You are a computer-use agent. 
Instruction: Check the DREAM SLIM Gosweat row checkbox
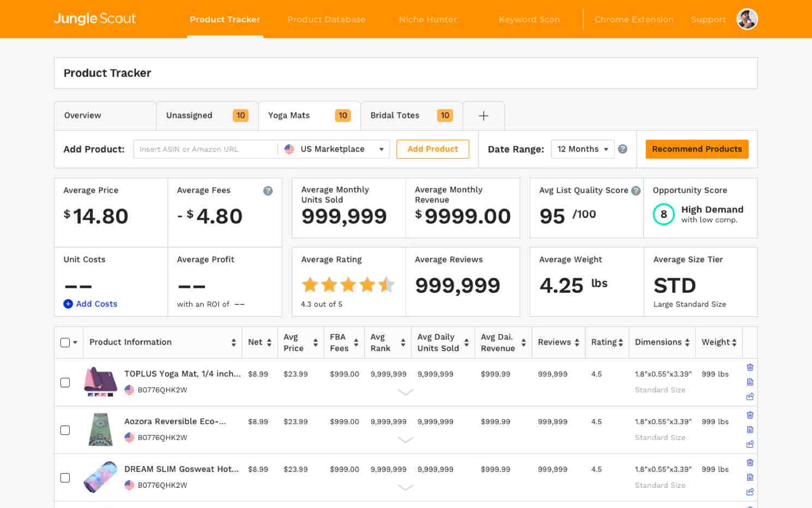[x=65, y=477]
